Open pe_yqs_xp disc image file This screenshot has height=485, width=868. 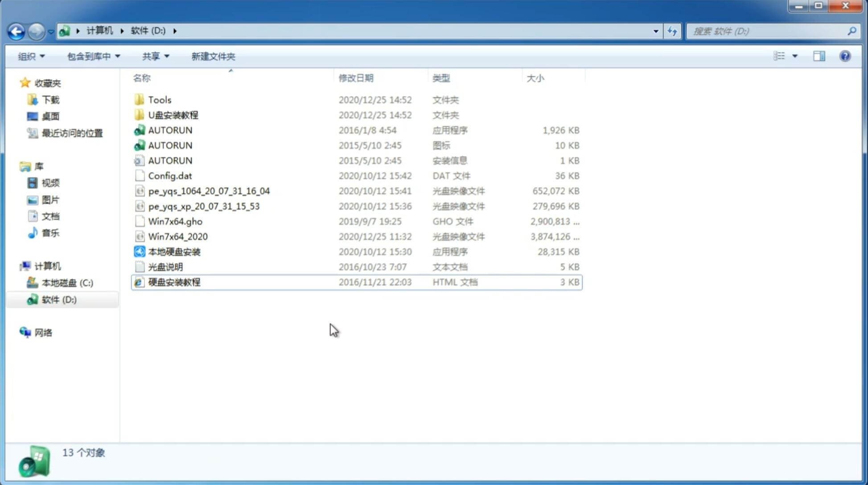tap(204, 206)
